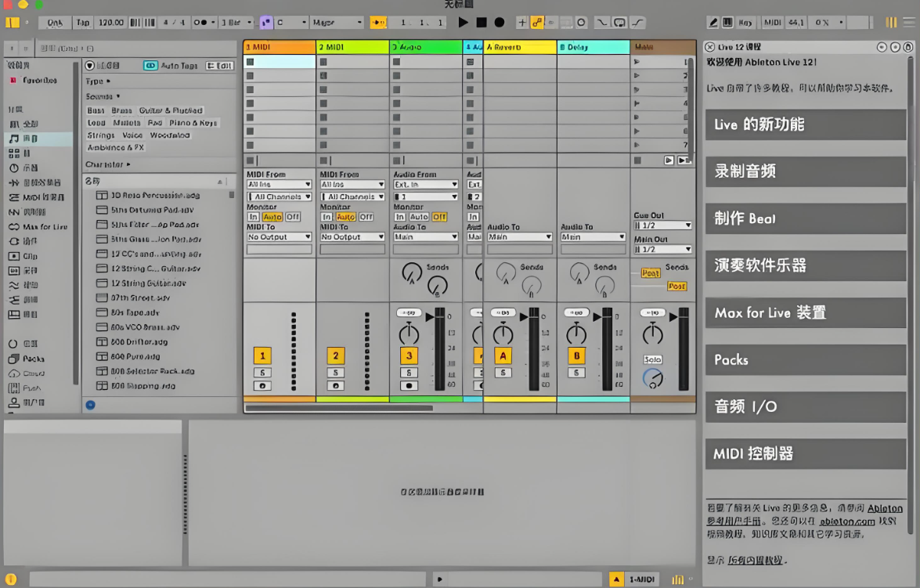Screen dimensions: 920x588
Task: Select the Ambience & FX tag
Action: [116, 148]
